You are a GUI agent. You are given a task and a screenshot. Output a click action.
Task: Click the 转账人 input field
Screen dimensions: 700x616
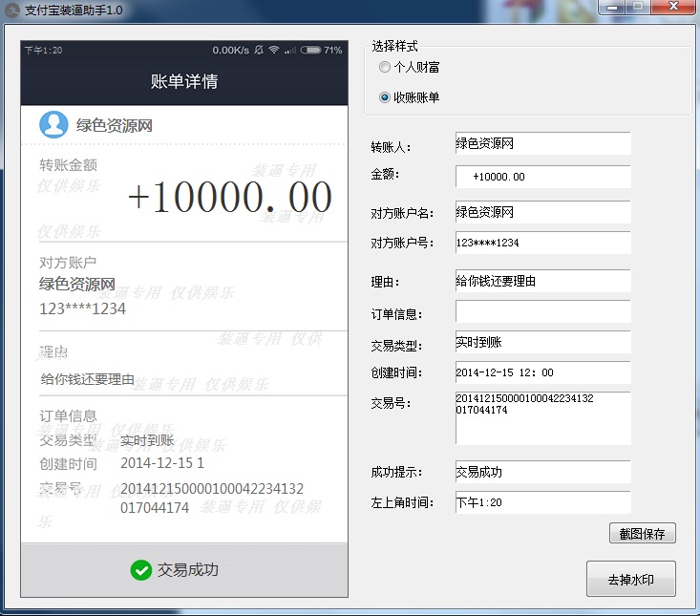pos(542,143)
